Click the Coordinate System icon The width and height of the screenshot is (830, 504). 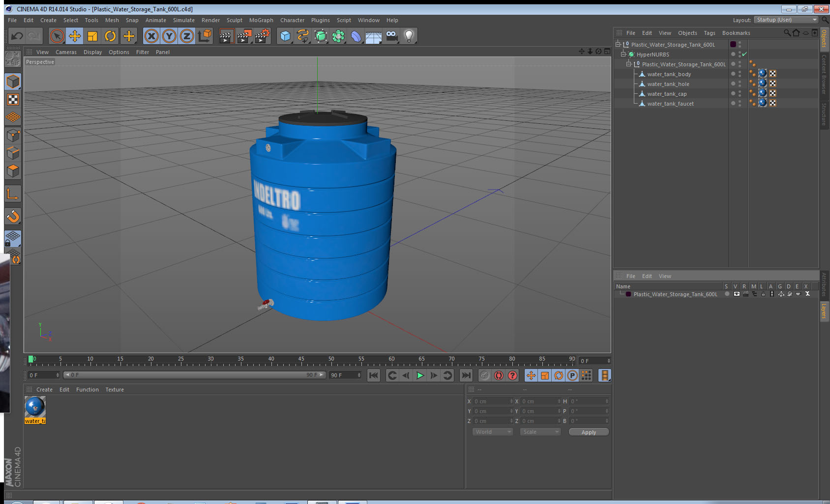205,36
